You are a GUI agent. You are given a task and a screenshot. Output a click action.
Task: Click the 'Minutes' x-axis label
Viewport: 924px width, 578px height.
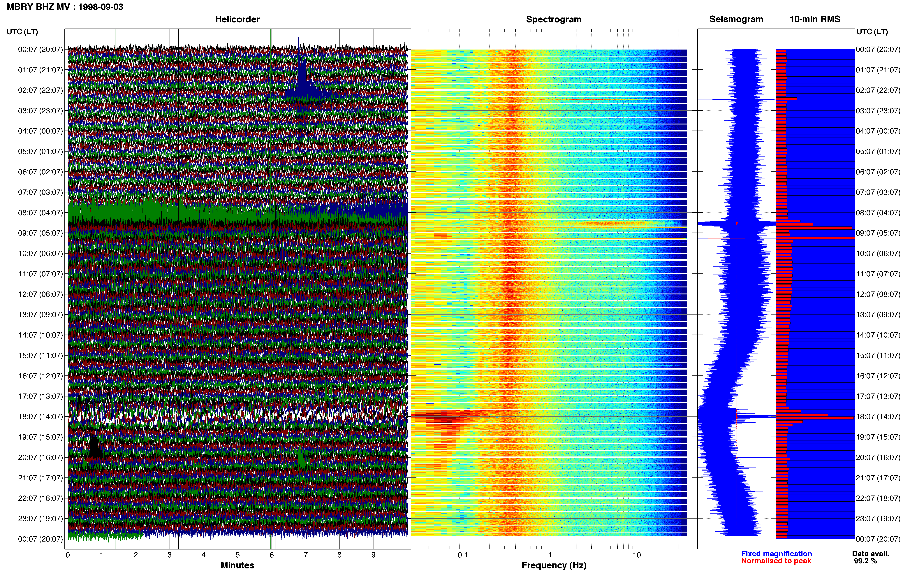[x=237, y=565]
